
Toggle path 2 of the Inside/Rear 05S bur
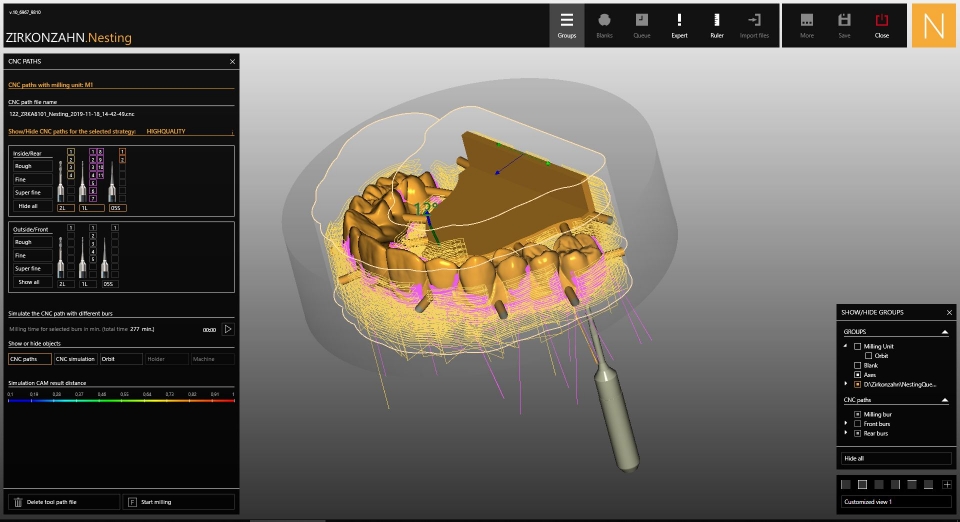[x=122, y=159]
